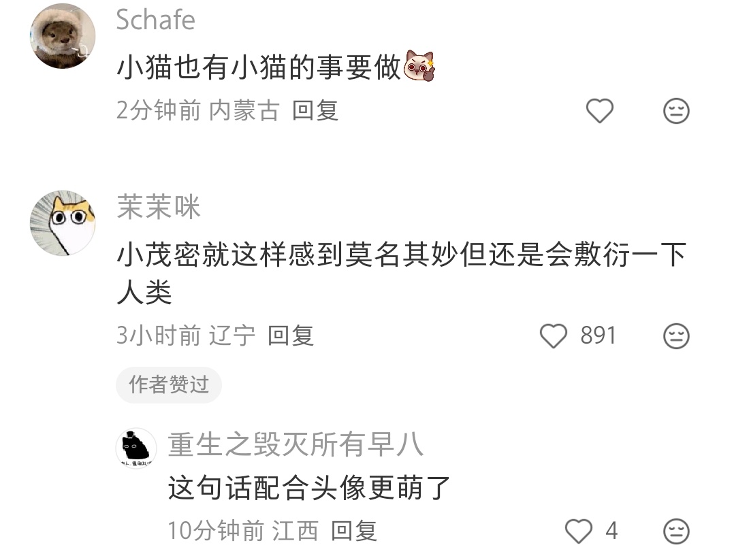Reply to 茉茉咪's comment via 回复
Screen dimensions: 734x560
coord(290,336)
